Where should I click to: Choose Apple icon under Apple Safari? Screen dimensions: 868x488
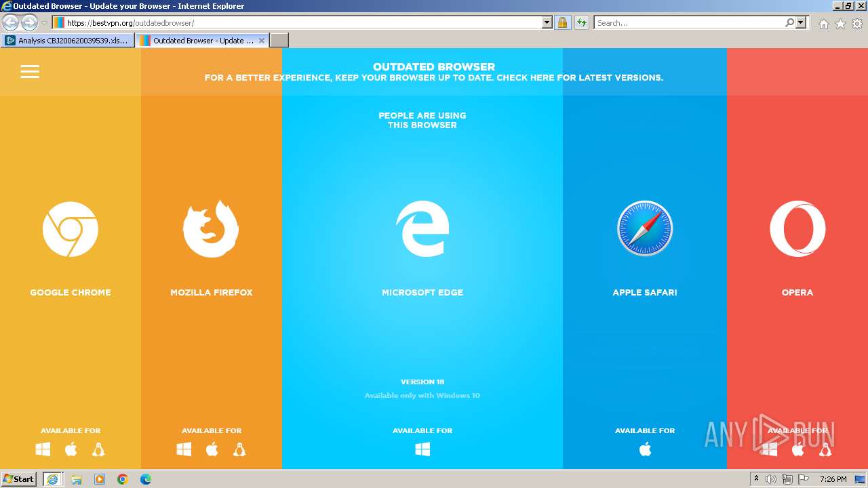645,449
